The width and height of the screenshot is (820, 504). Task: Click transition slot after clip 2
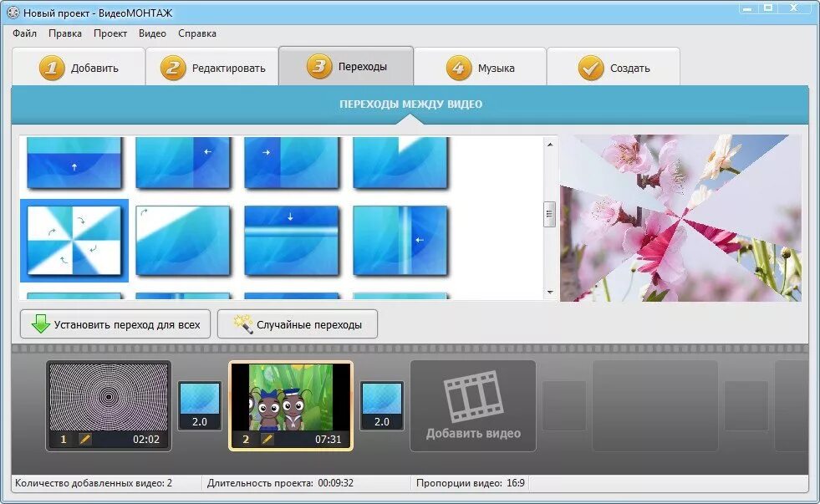pyautogui.click(x=382, y=405)
